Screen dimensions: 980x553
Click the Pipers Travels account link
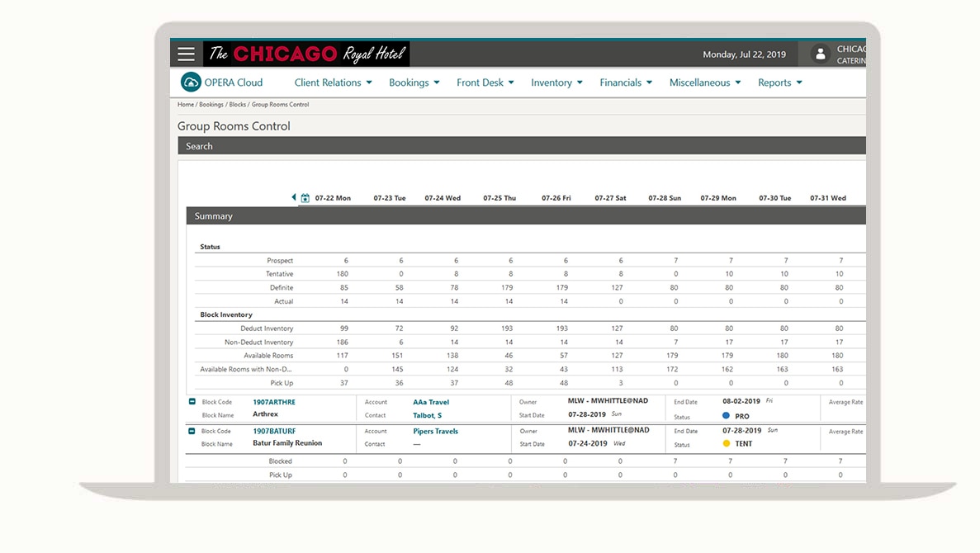click(x=435, y=431)
